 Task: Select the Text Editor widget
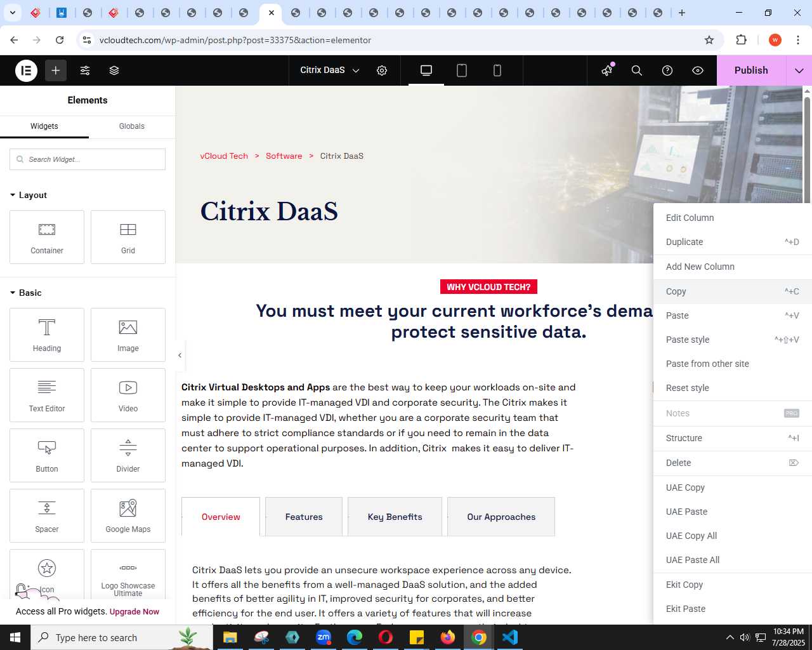click(x=47, y=395)
